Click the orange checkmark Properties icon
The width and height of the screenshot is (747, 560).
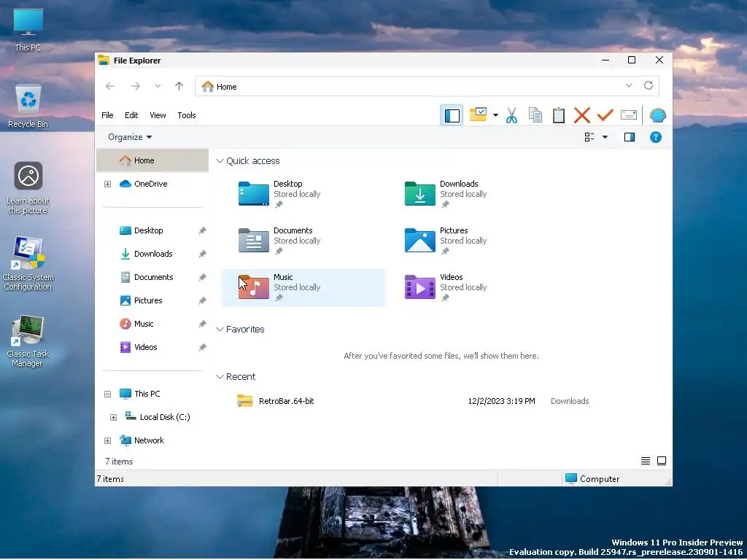tap(605, 115)
